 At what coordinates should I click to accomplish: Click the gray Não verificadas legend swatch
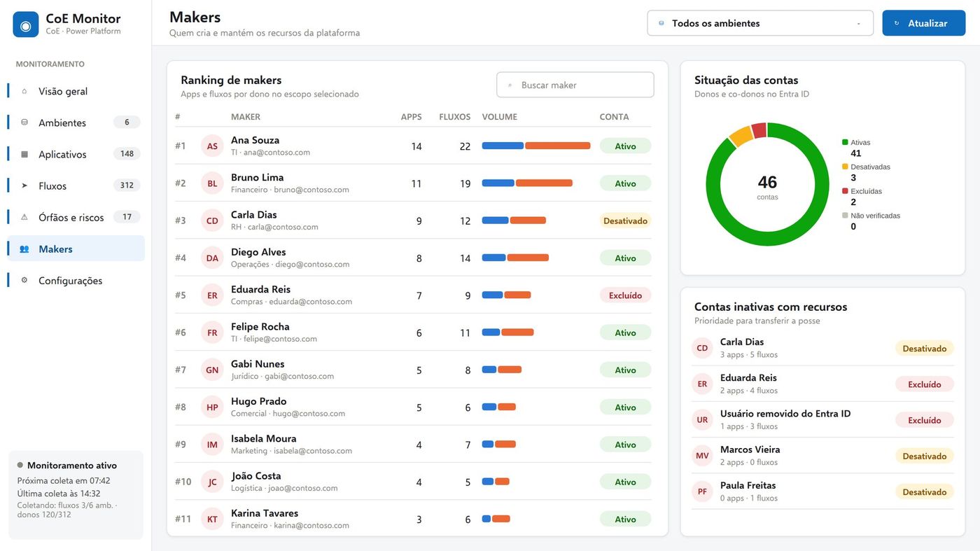point(845,216)
